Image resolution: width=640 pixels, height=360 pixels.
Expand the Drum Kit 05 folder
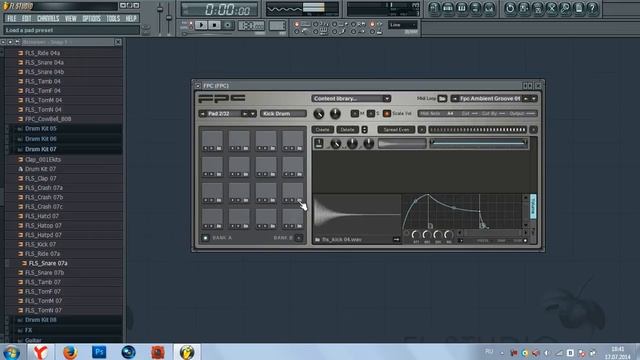[40, 129]
